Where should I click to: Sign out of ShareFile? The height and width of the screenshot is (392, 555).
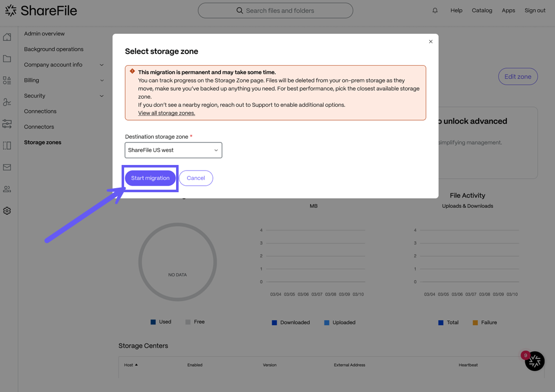[x=535, y=11]
